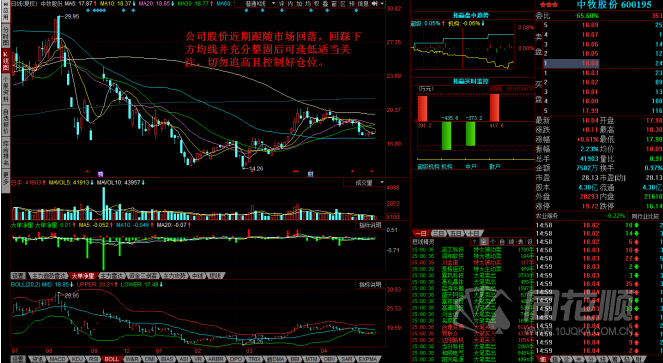663x363 pixels.
Task: Click the 设 settings icon in 短线精灵 panel
Action: click(530, 242)
